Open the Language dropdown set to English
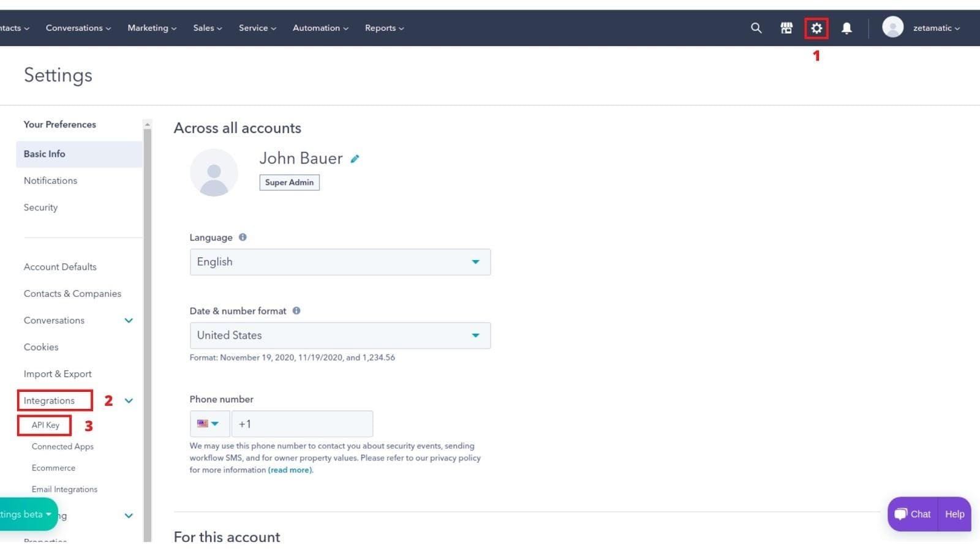980x551 pixels. point(340,262)
